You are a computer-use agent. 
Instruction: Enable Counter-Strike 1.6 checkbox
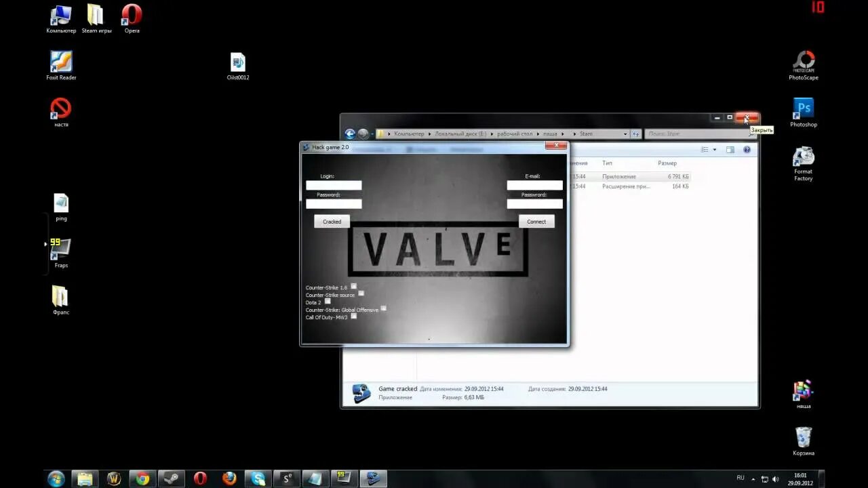[353, 287]
